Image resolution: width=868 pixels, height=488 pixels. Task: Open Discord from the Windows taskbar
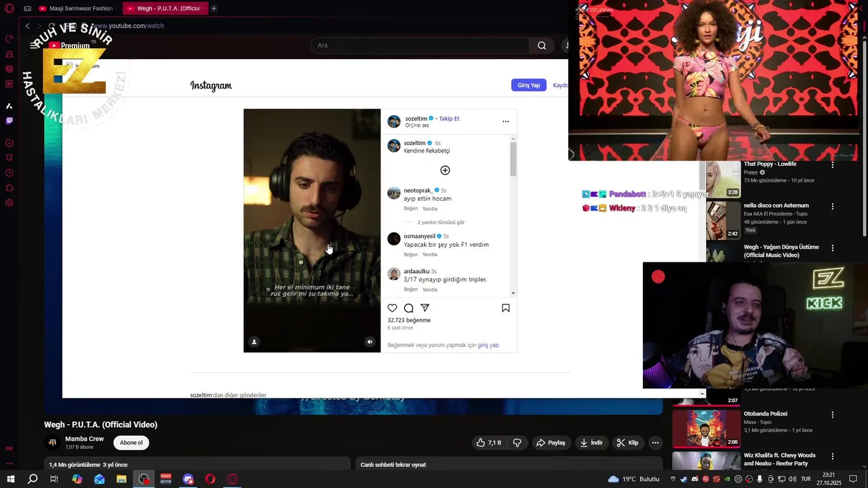(x=188, y=479)
